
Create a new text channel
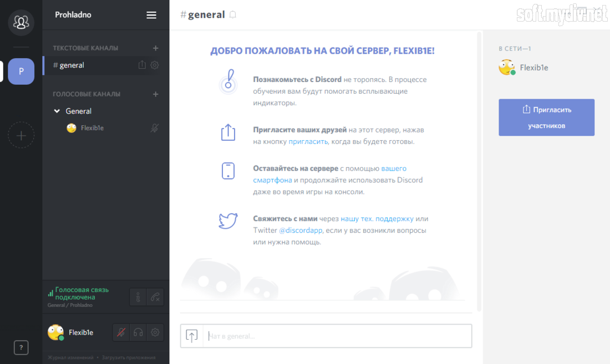pos(156,48)
